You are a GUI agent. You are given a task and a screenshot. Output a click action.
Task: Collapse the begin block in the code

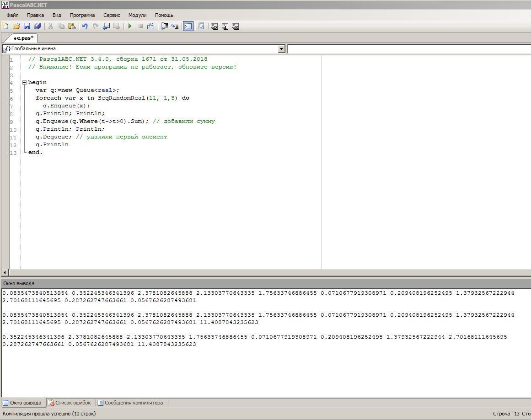tap(25, 83)
